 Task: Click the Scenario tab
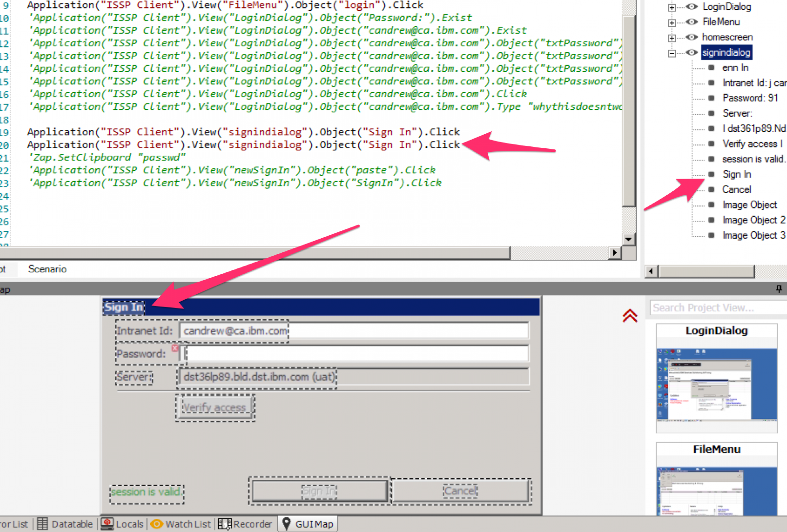click(48, 269)
